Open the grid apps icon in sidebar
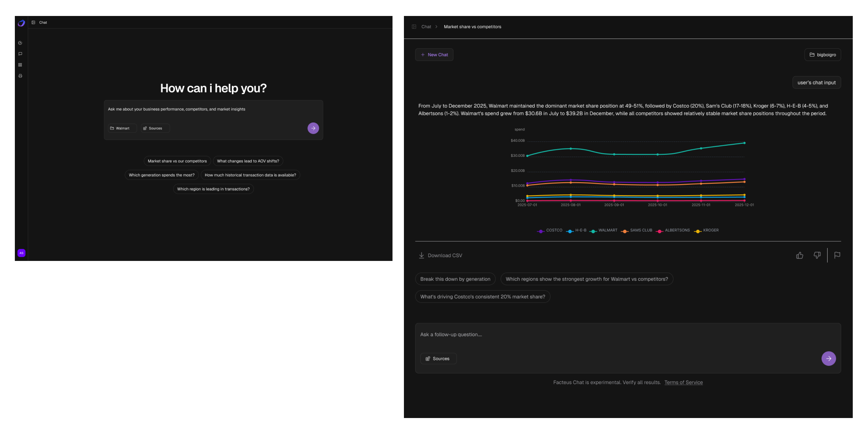This screenshot has height=434, width=868. click(x=20, y=65)
